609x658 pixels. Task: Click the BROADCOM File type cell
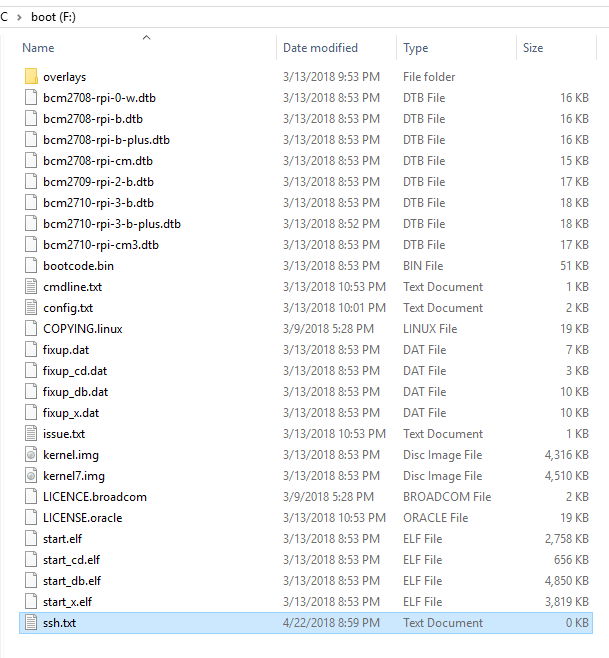tap(447, 497)
